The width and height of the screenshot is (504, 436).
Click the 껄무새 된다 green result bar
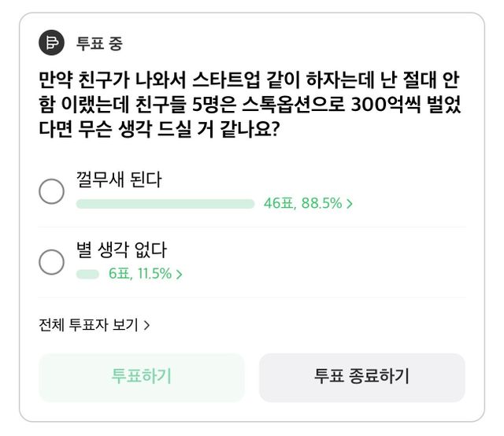point(165,204)
